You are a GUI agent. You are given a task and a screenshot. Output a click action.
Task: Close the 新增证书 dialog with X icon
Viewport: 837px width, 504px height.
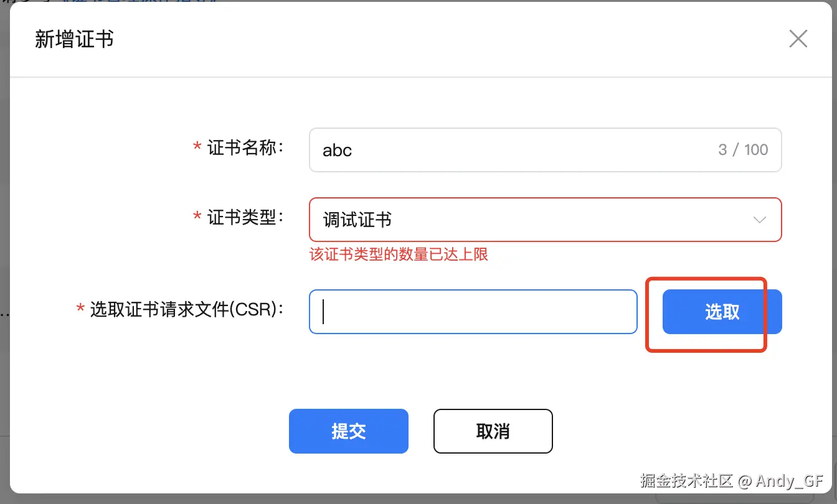coord(798,39)
